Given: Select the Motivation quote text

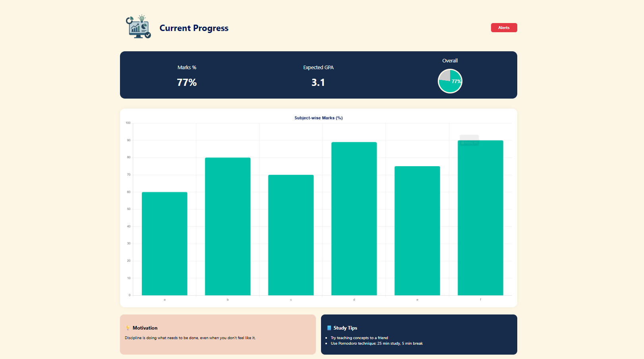Looking at the screenshot, I should [x=190, y=337].
